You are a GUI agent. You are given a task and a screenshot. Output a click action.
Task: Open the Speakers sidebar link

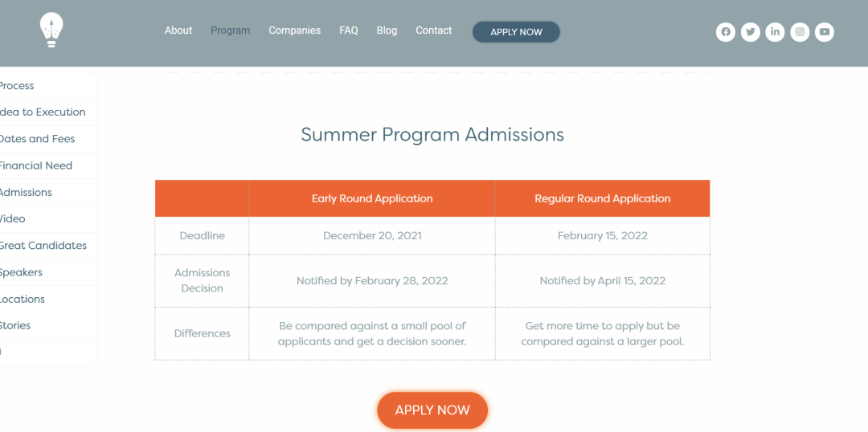click(20, 272)
